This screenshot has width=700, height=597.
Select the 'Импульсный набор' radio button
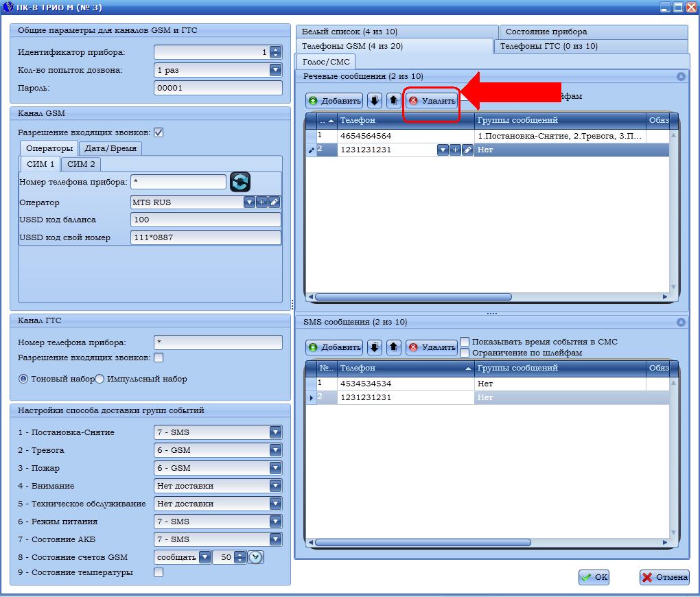pyautogui.click(x=100, y=379)
